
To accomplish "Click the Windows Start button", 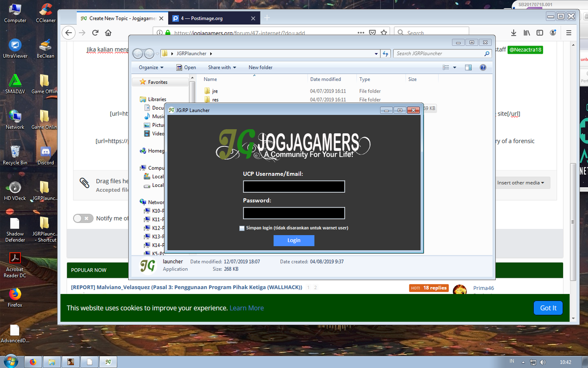I will pyautogui.click(x=10, y=361).
